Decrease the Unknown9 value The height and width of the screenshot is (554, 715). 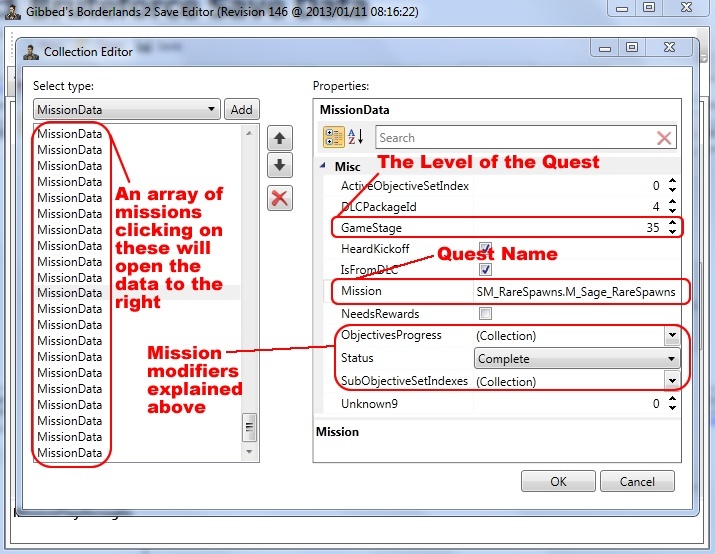coord(673,407)
